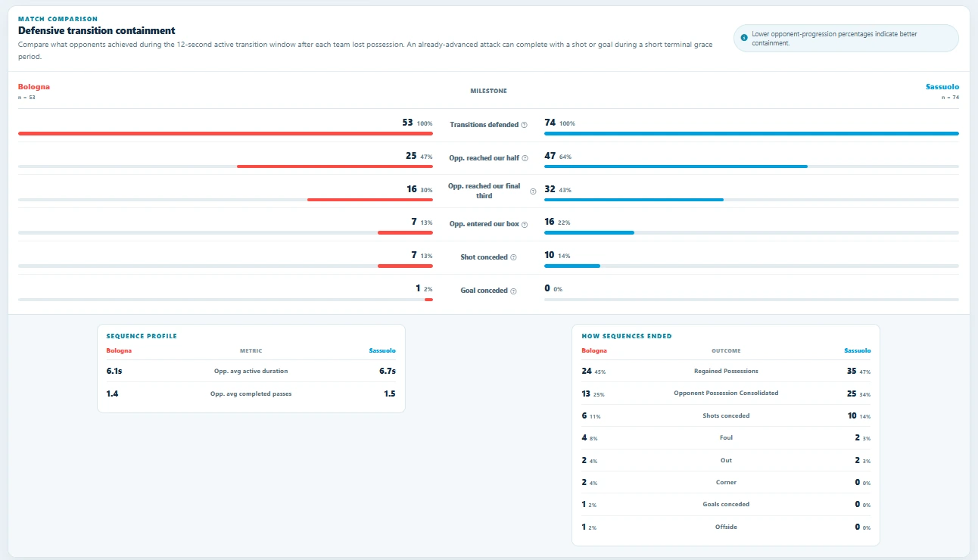Select Bologna's "25" in Opp. reached our half row
The image size is (978, 560).
click(x=411, y=156)
